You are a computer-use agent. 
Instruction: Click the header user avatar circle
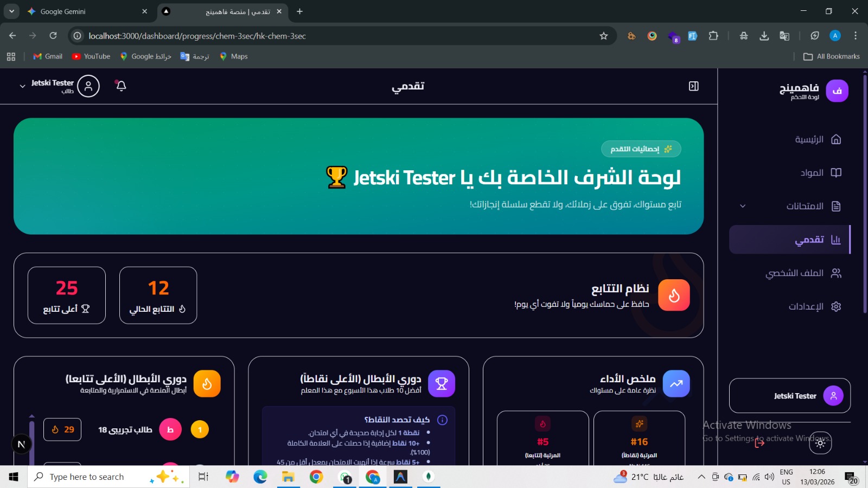(88, 86)
